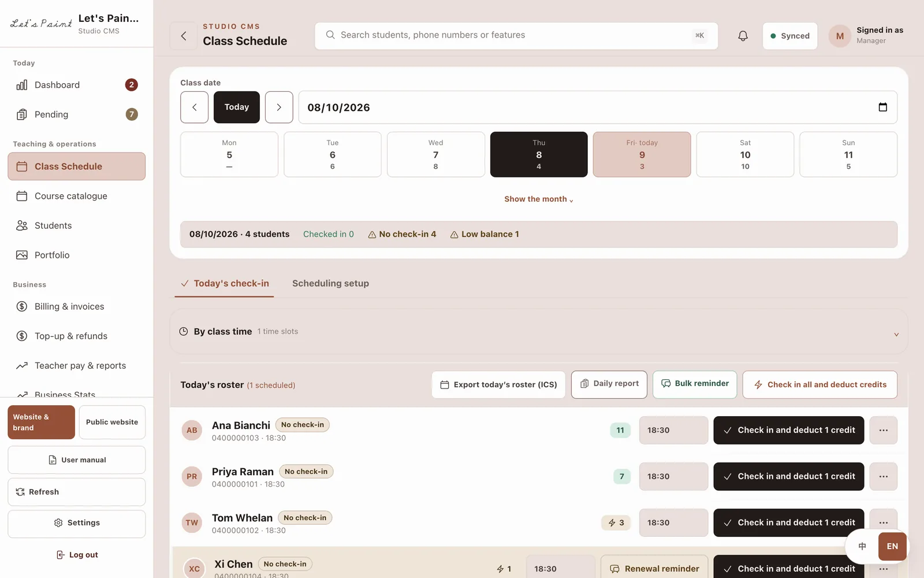Open the calendar picker icon in date field
This screenshot has height=578, width=924.
point(882,107)
